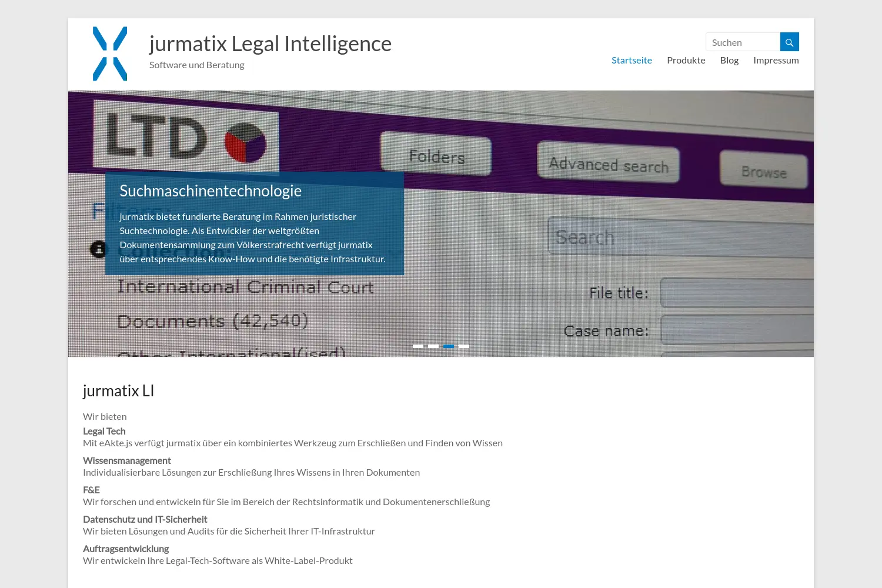Select the fourth slider indicator bar
882x588 pixels.
[x=464, y=346]
